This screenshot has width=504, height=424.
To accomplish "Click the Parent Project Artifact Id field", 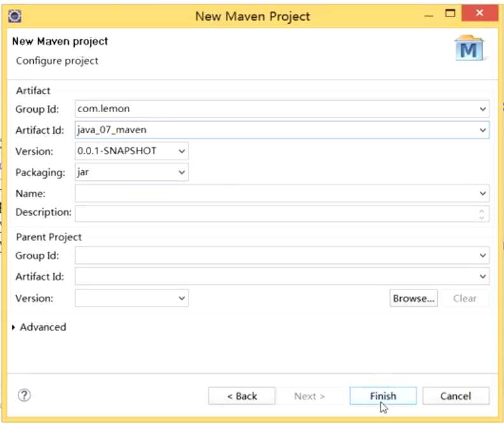I will pos(282,276).
